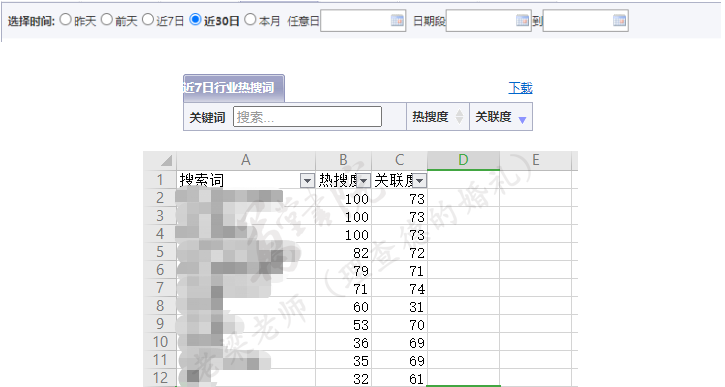
Task: Click the 搜索词 header cell
Action: pos(246,180)
